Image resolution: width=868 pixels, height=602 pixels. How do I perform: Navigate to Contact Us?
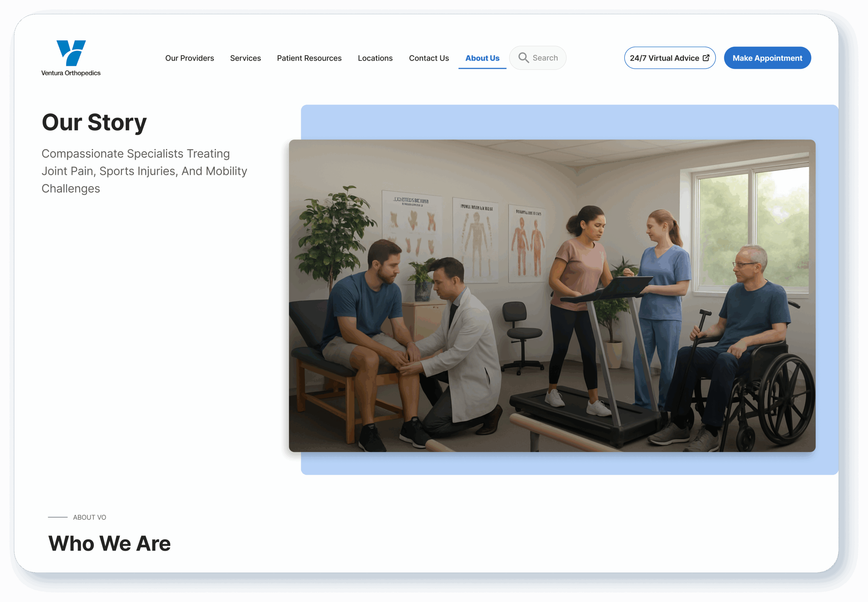pos(429,58)
